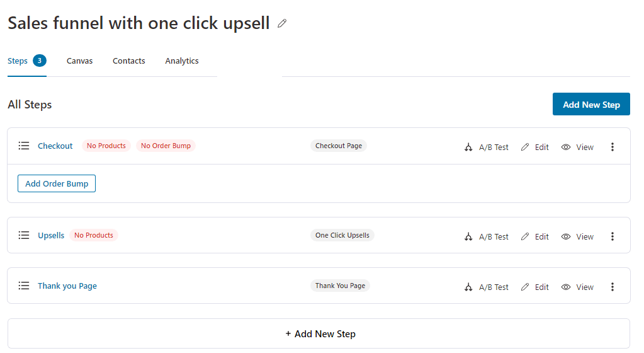
Task: View the Checkout step with eye icon
Action: (577, 147)
